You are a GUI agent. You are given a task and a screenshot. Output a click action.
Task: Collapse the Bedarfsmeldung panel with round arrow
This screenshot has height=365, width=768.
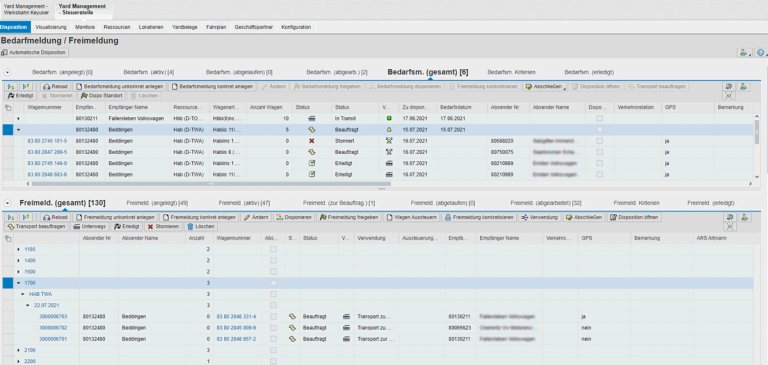click(x=7, y=72)
